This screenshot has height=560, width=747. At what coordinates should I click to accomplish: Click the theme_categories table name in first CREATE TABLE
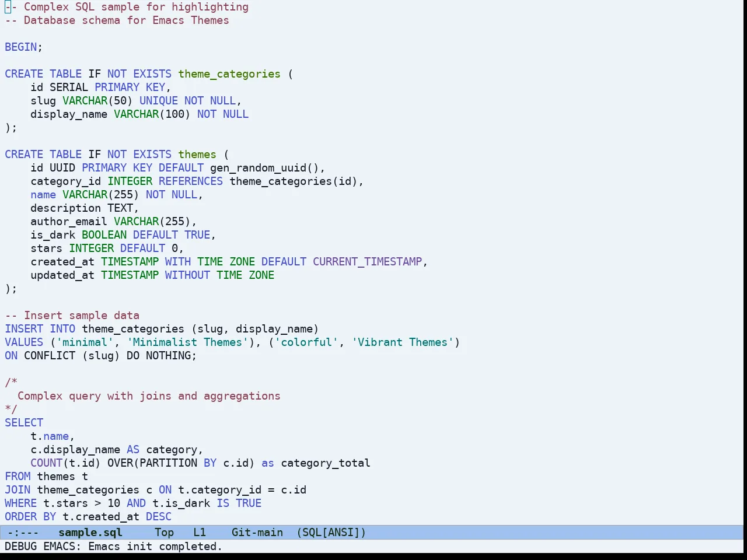(x=229, y=73)
